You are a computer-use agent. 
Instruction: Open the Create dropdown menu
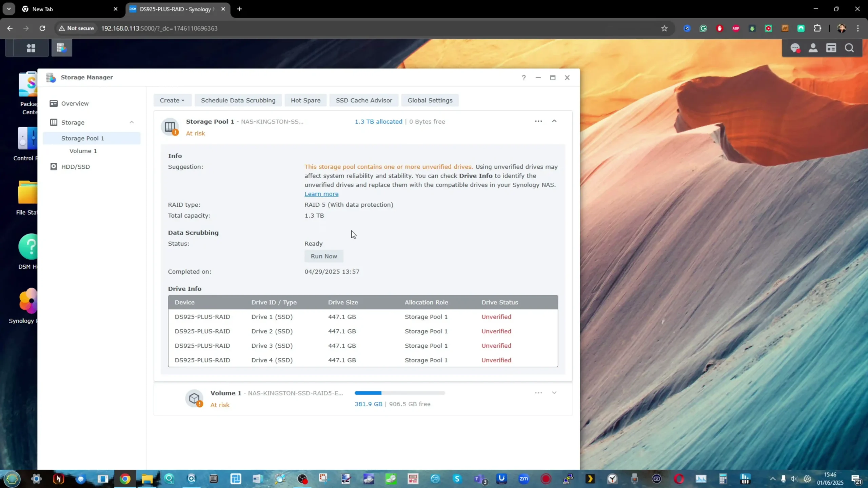coord(172,100)
